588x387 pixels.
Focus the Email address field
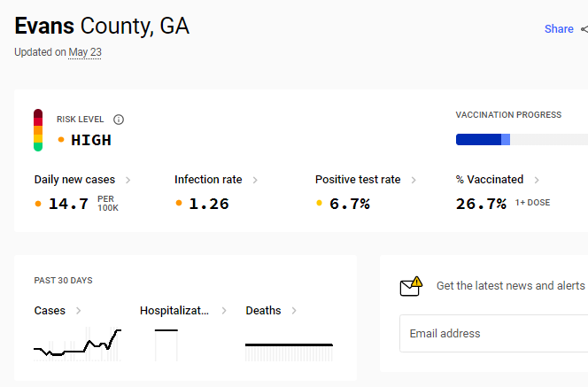[494, 333]
